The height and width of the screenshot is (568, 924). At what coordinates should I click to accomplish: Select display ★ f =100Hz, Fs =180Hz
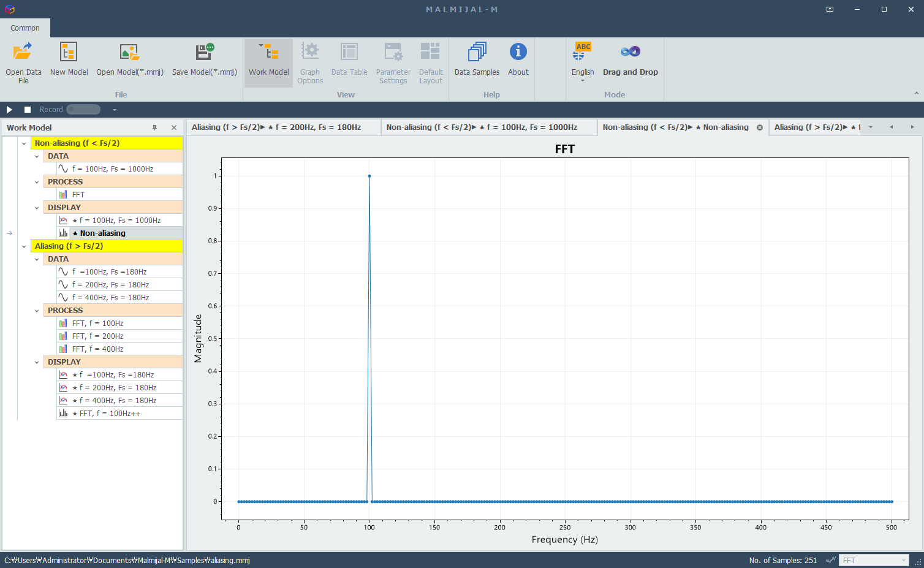tap(119, 374)
